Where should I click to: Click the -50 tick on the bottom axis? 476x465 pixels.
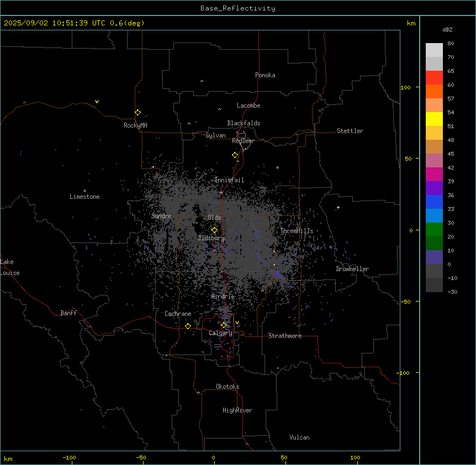(x=141, y=458)
